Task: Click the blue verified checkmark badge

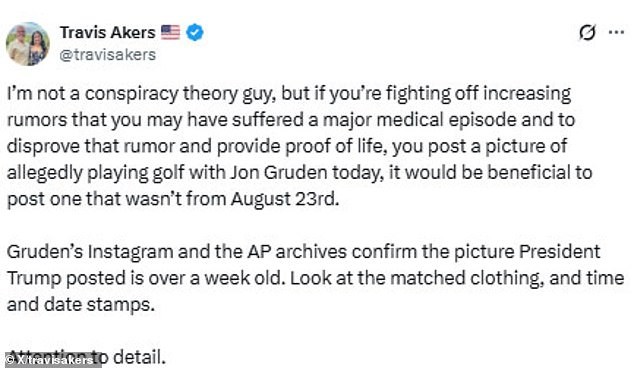Action: pos(195,32)
